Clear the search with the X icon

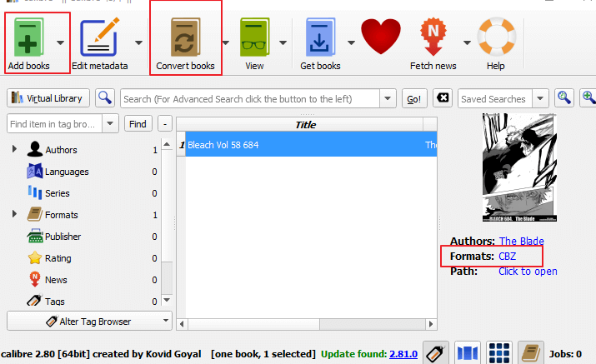pyautogui.click(x=443, y=98)
